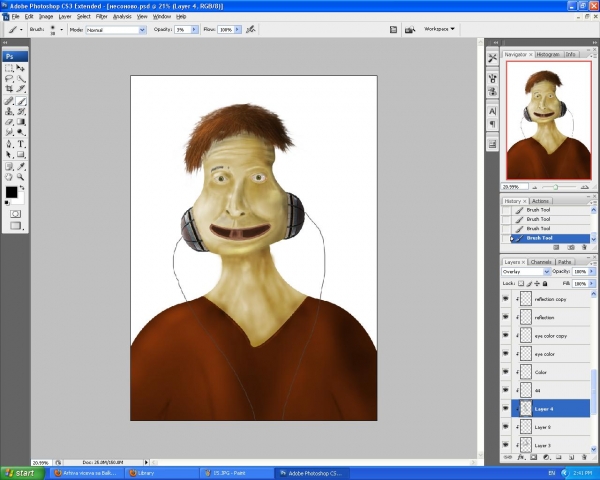Select the Horizontal Type tool
Screen dimensions: 600x480
[x=21, y=144]
